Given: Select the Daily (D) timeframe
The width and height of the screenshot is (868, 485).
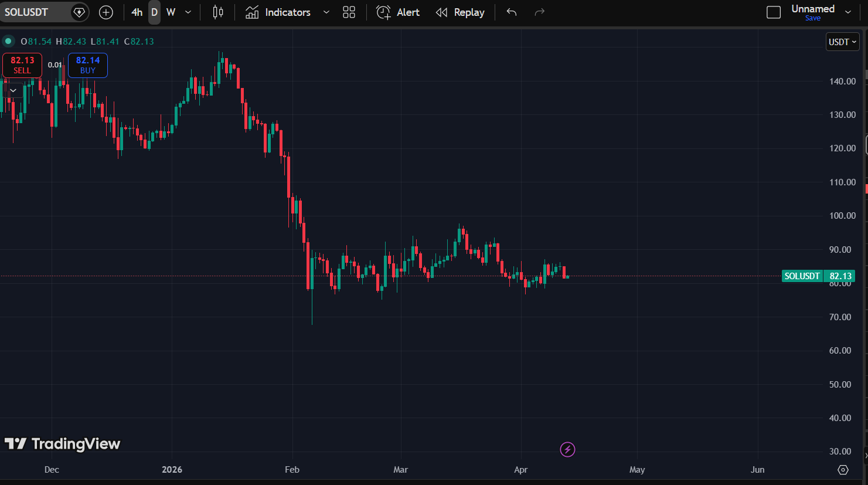Looking at the screenshot, I should [x=154, y=12].
